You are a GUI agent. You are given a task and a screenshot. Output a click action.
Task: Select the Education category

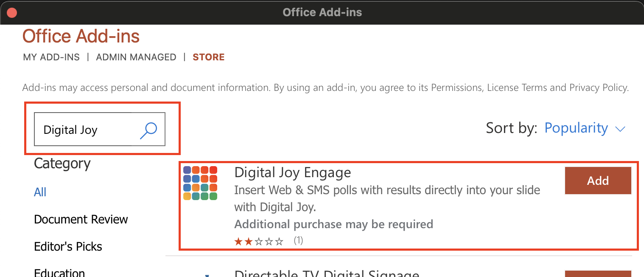point(59,272)
